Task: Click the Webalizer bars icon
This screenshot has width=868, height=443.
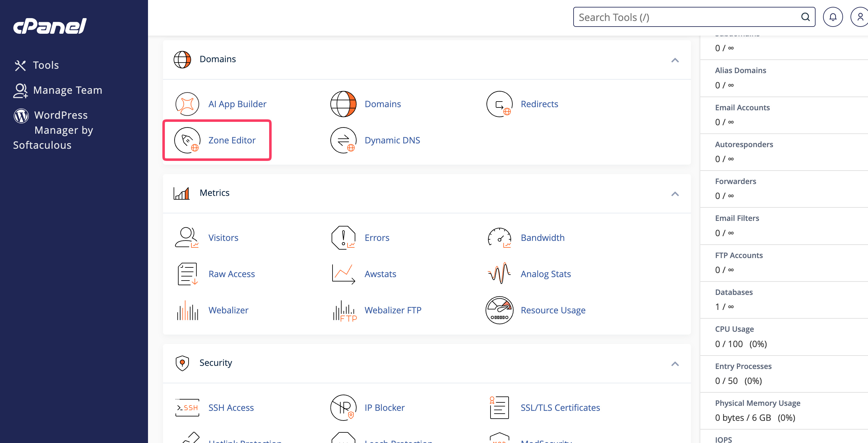Action: (x=187, y=310)
